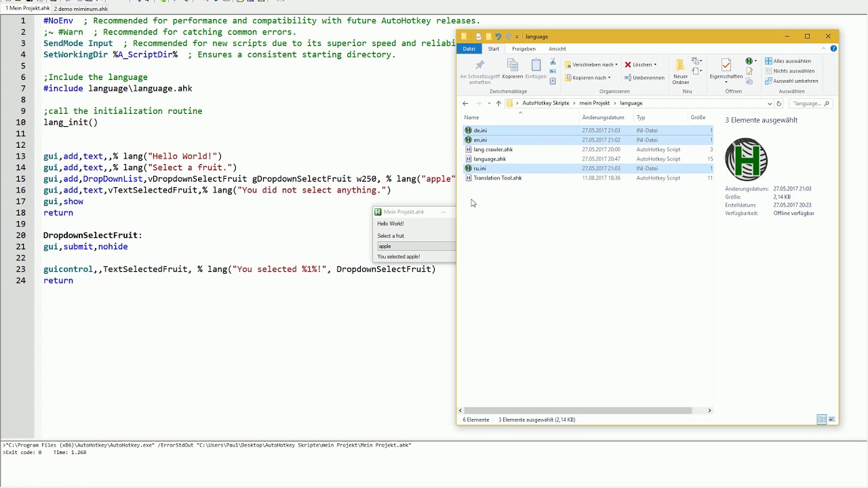868x488 pixels.
Task: Open Eigenschaften properties icon
Action: 726,70
